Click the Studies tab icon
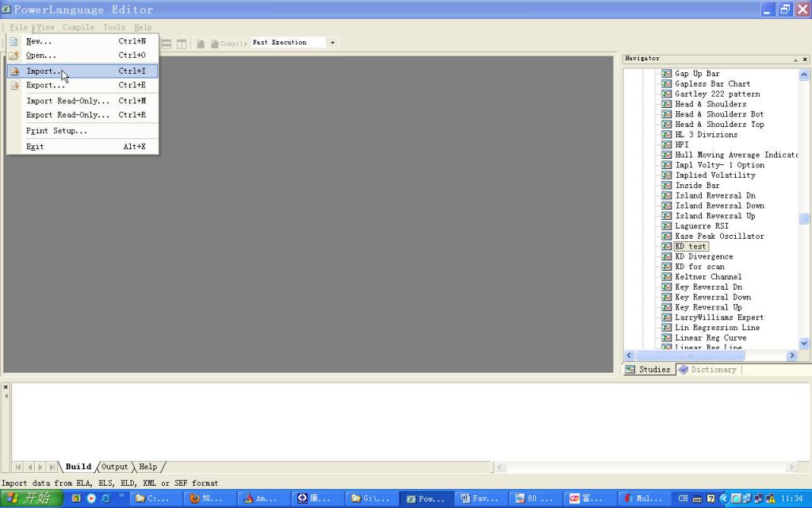 (630, 370)
